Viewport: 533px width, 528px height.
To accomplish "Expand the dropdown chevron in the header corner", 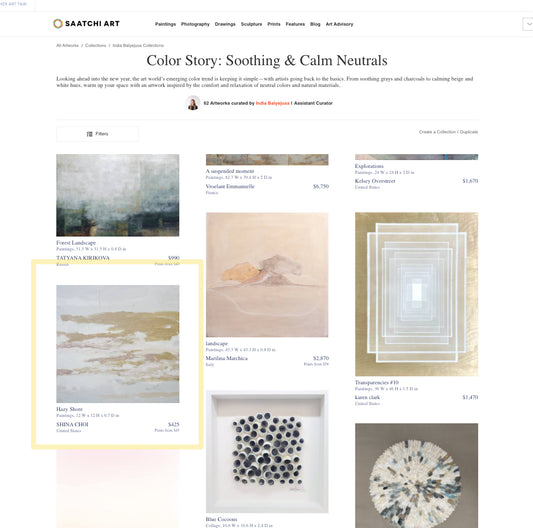I will (528, 24).
